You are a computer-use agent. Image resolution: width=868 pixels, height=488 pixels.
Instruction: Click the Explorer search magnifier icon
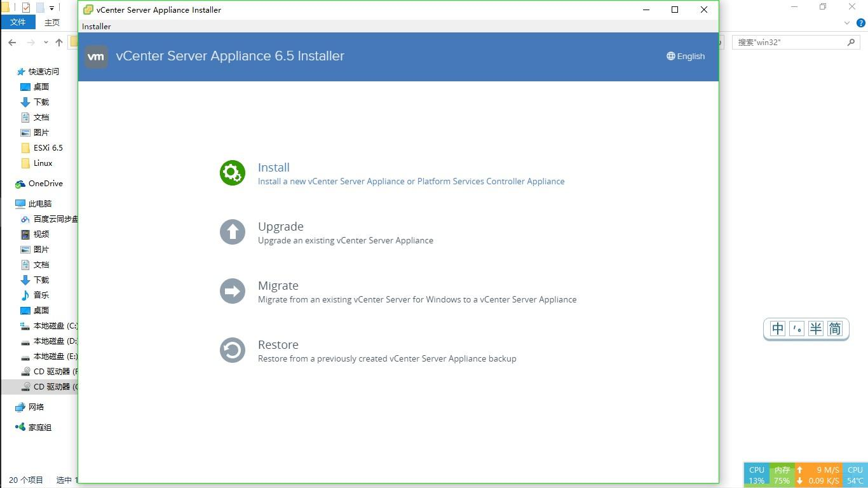pos(851,42)
